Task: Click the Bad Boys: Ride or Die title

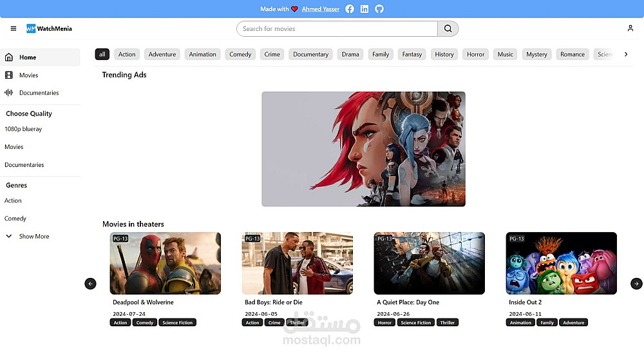Action: (x=274, y=302)
